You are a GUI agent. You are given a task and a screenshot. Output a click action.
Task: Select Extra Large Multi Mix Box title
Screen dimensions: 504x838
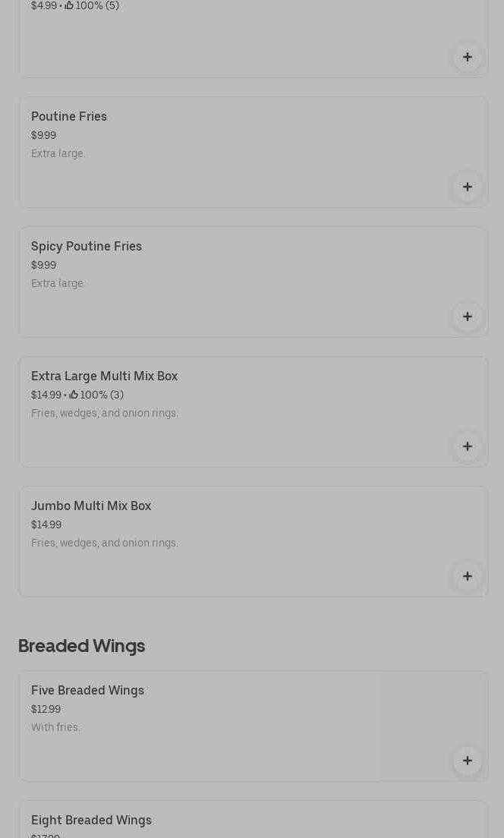pos(104,376)
